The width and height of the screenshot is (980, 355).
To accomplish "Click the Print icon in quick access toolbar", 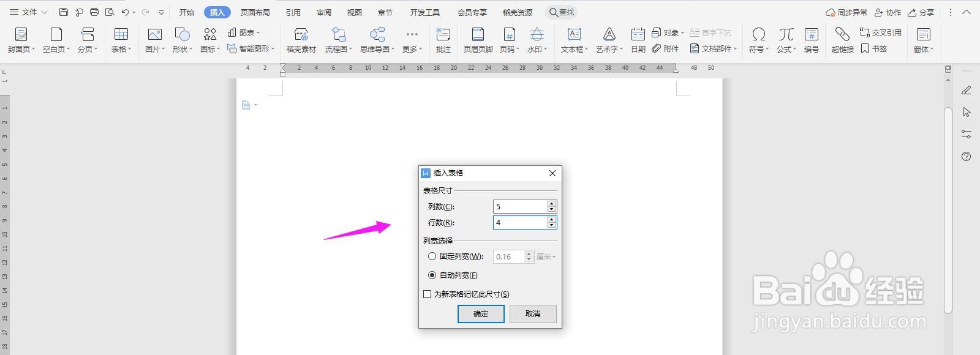I will pyautogui.click(x=94, y=12).
